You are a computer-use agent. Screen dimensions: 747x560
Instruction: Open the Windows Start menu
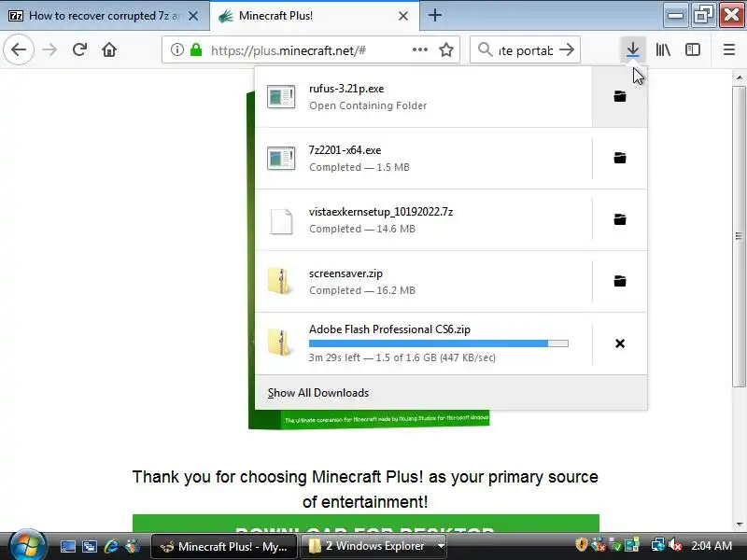[27, 546]
